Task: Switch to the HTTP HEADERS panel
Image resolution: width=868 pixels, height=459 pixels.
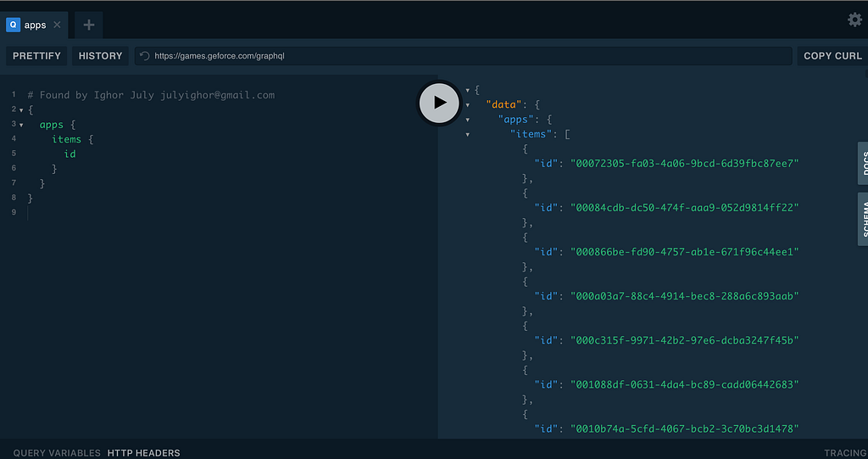Action: [144, 453]
